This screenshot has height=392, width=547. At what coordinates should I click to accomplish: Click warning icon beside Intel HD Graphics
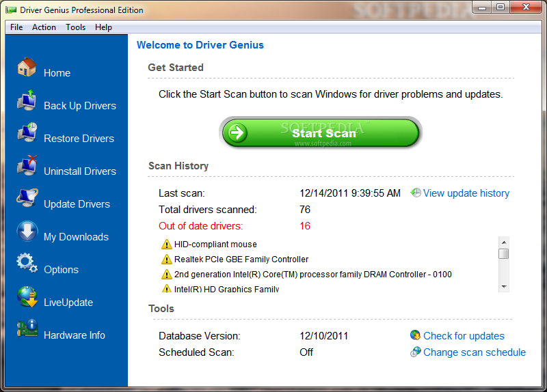(x=167, y=288)
